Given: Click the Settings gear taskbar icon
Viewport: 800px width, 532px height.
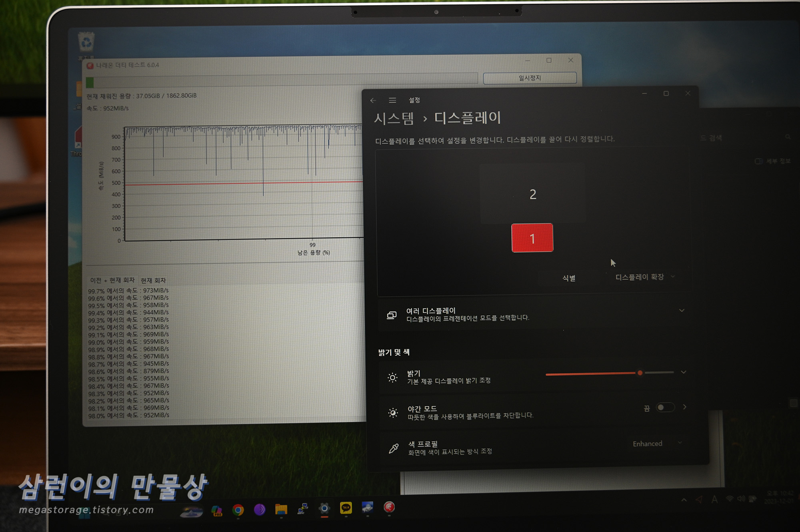Looking at the screenshot, I should [x=324, y=508].
